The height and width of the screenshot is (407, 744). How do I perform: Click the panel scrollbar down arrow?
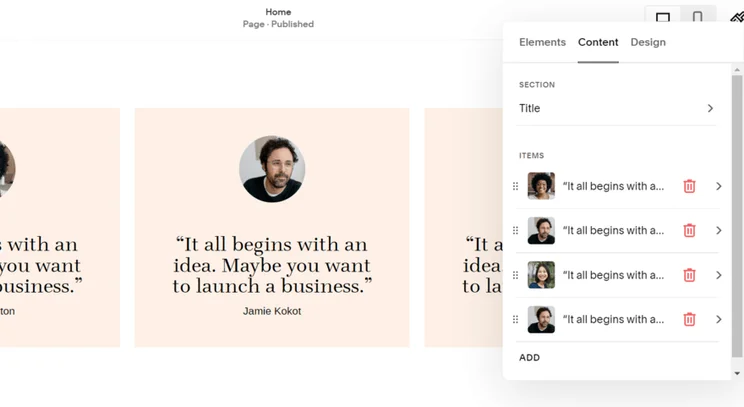737,373
